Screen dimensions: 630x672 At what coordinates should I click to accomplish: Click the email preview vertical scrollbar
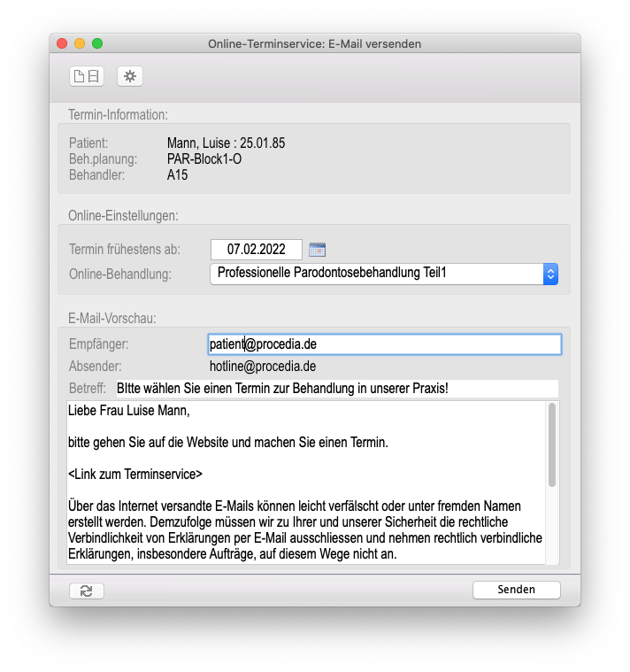point(552,444)
